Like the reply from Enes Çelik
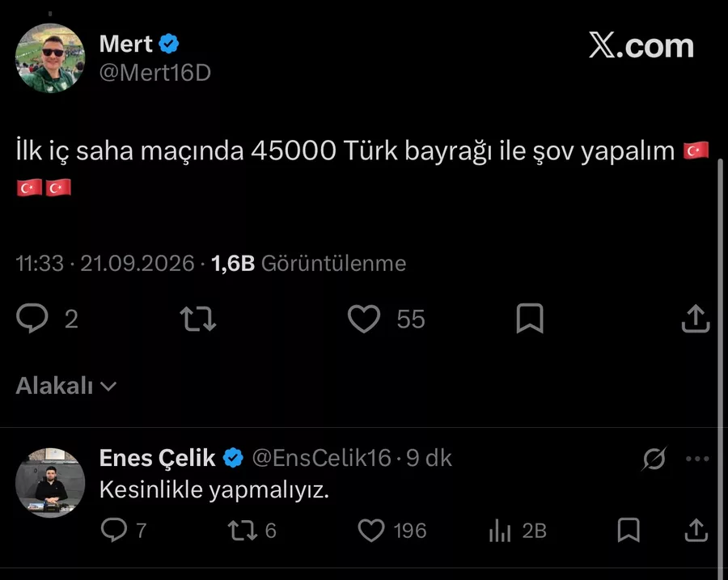The width and height of the screenshot is (728, 580). 371,531
